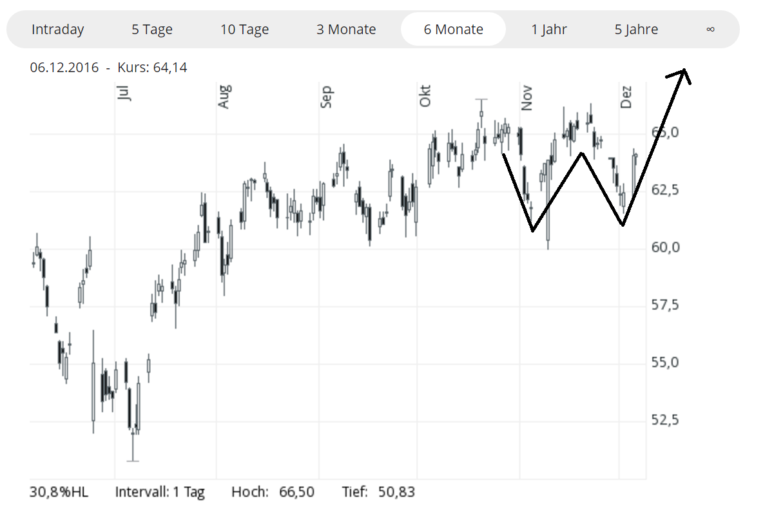Click the active 6 Monate tab

pos(453,30)
